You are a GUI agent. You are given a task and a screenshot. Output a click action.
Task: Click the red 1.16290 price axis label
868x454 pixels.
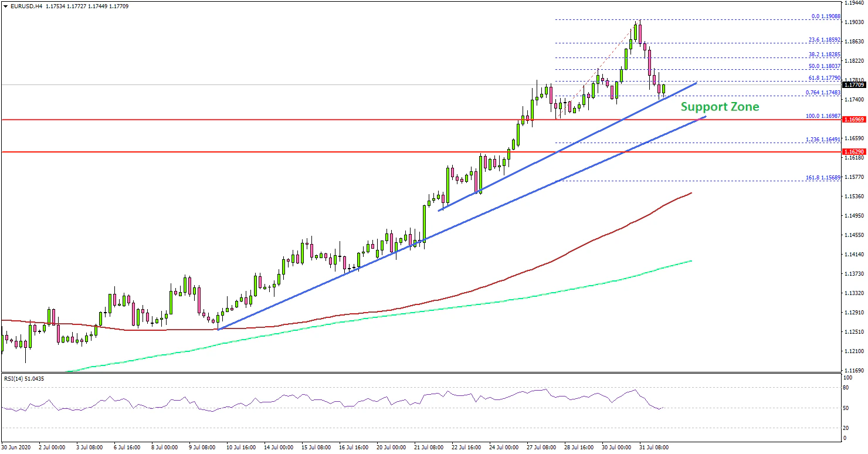[855, 152]
